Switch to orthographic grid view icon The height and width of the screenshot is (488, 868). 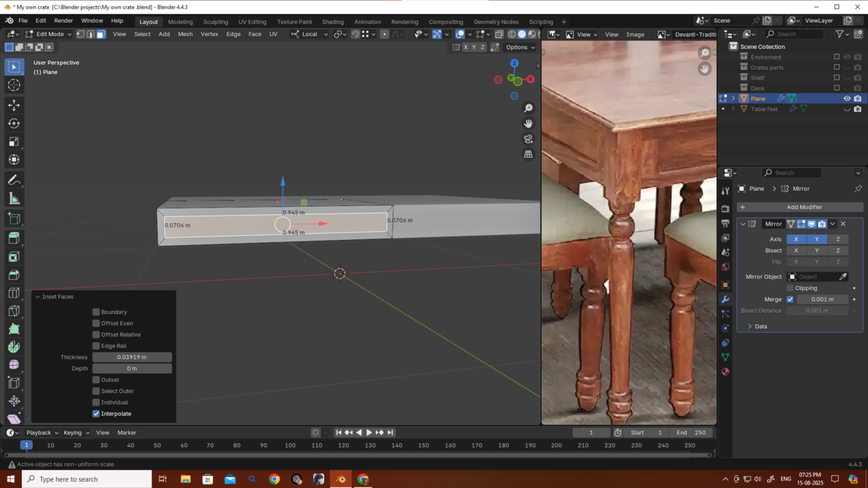pos(528,155)
